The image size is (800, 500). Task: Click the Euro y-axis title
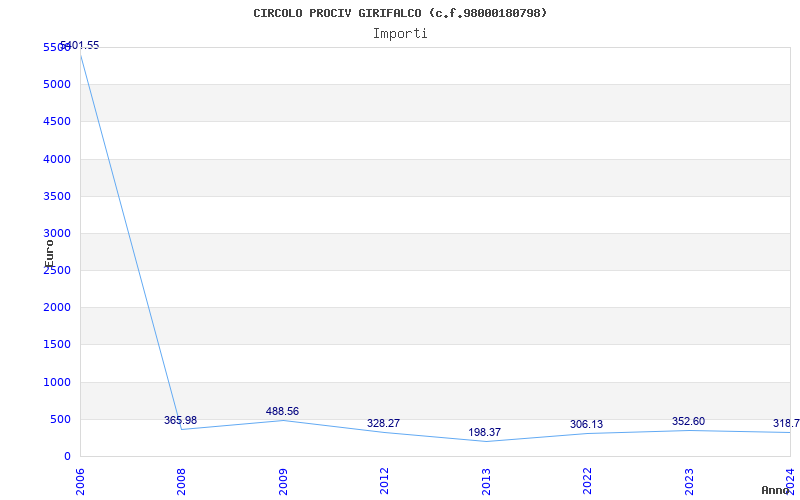tap(49, 253)
